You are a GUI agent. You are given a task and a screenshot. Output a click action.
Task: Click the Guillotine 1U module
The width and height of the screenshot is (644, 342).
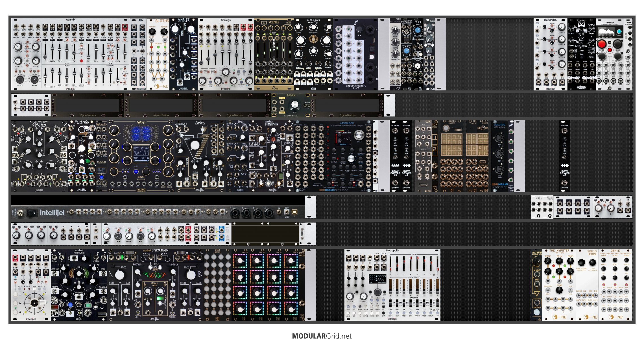tap(291, 105)
